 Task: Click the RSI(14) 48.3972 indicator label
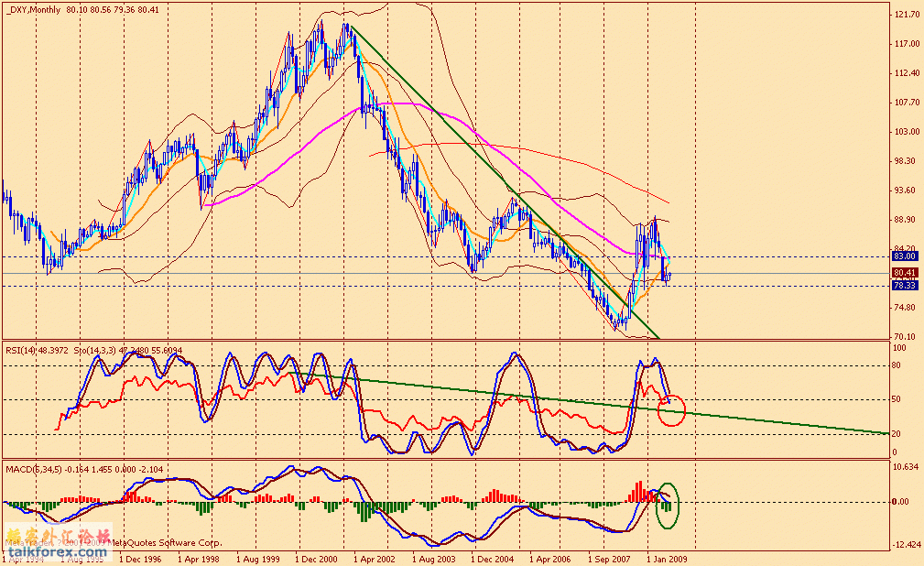38,351
